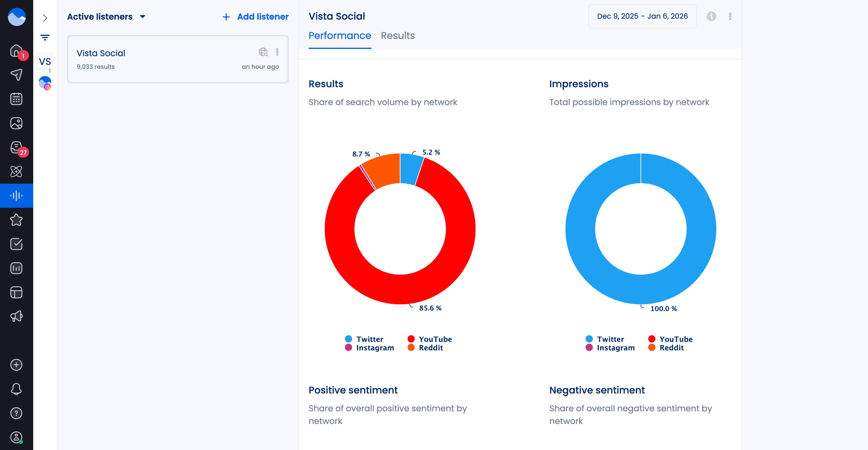Open the Publishing calendar icon in sidebar

click(x=16, y=98)
